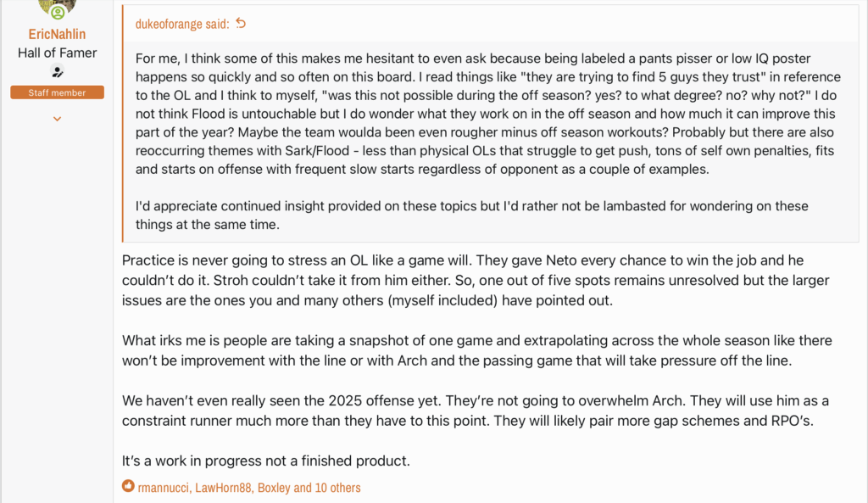Show the '10 others' who liked the post
The height and width of the screenshot is (503, 868).
337,488
